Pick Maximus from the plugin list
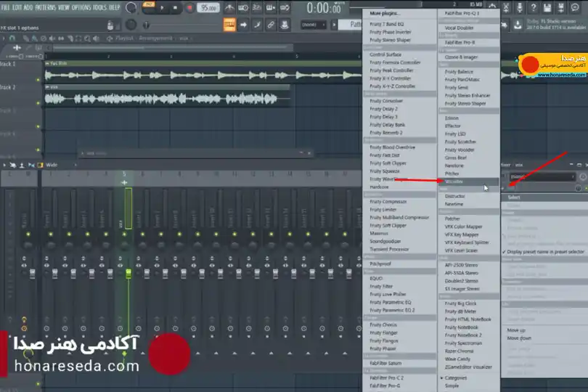The height and width of the screenshot is (392, 588). (379, 233)
